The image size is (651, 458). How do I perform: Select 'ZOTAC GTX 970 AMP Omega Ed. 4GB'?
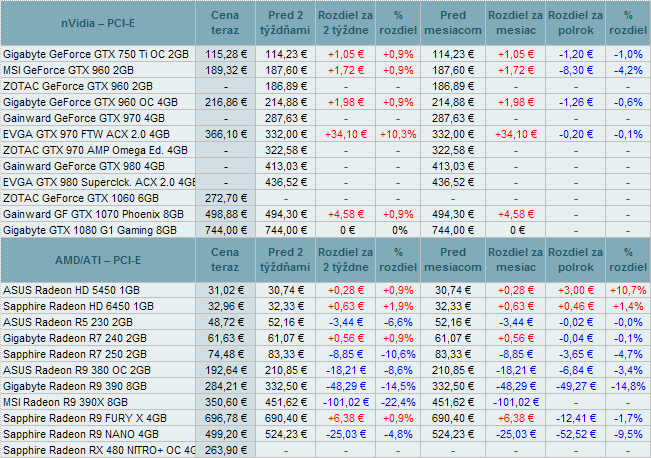click(95, 150)
